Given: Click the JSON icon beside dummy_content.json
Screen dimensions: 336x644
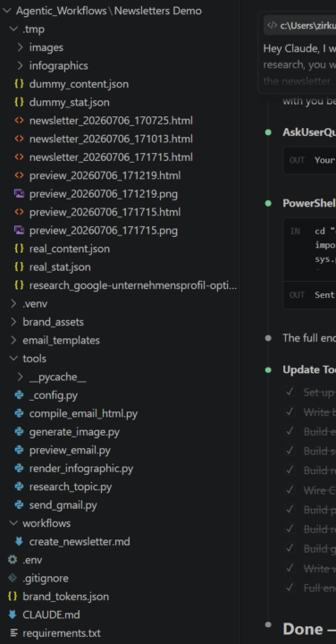Looking at the screenshot, I should pos(19,84).
